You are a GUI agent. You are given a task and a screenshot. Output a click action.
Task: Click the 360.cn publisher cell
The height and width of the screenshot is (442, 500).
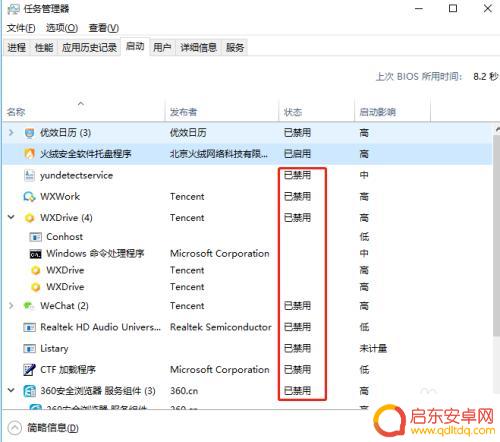184,391
